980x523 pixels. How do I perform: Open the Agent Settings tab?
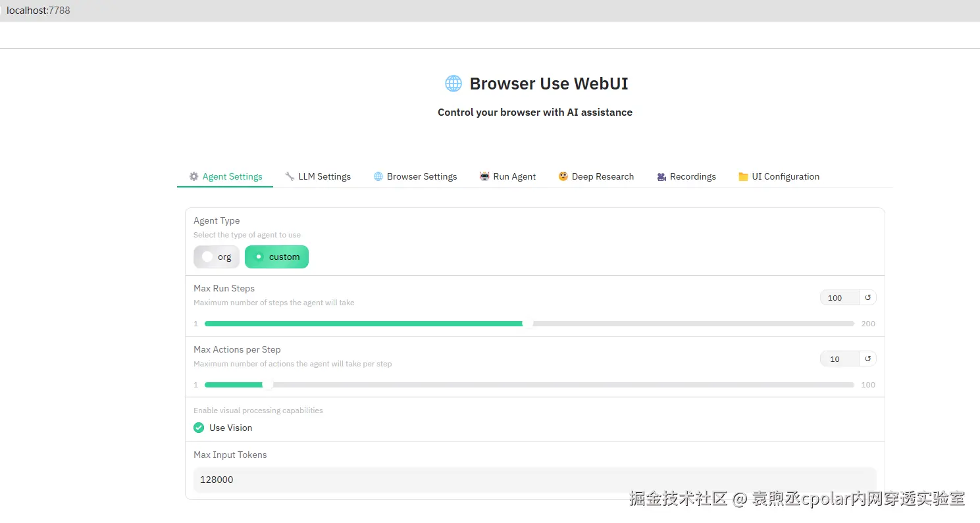coord(225,176)
